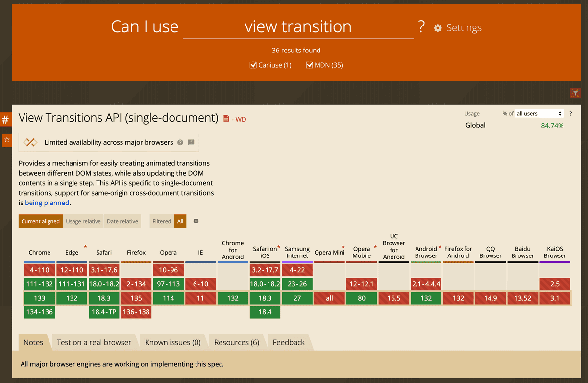This screenshot has height=383, width=588.
Task: Click KaiOS Browser 3.1 cell
Action: 555,298
